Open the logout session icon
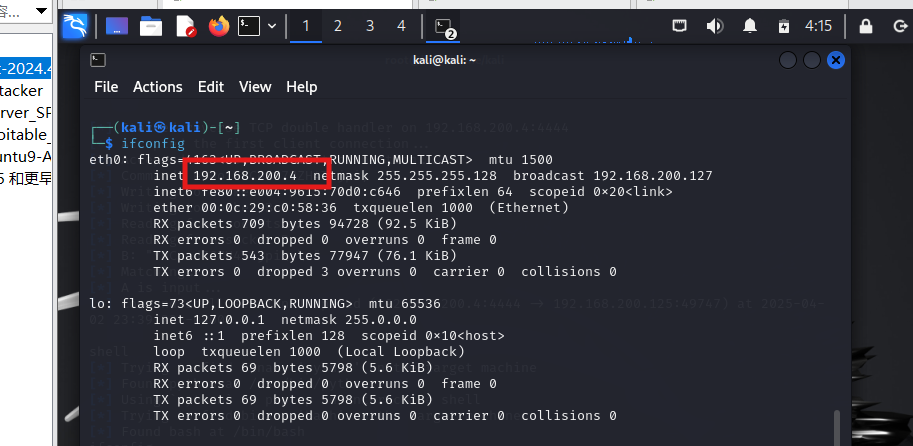The image size is (913, 446). (900, 26)
